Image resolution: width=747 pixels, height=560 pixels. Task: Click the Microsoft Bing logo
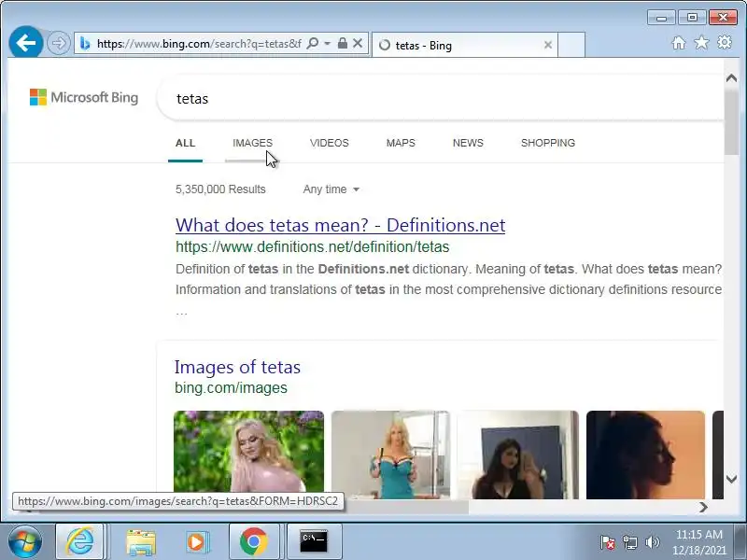84,97
